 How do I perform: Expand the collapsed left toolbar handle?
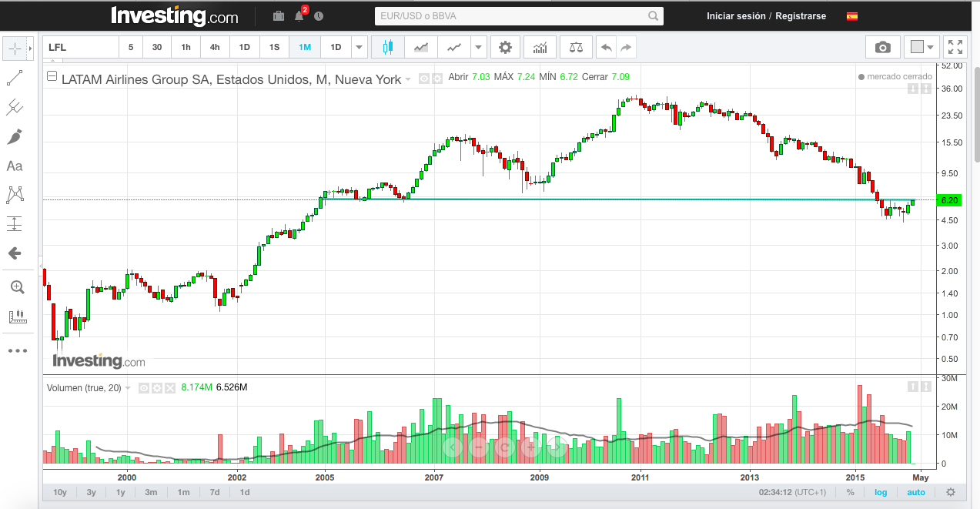40,267
